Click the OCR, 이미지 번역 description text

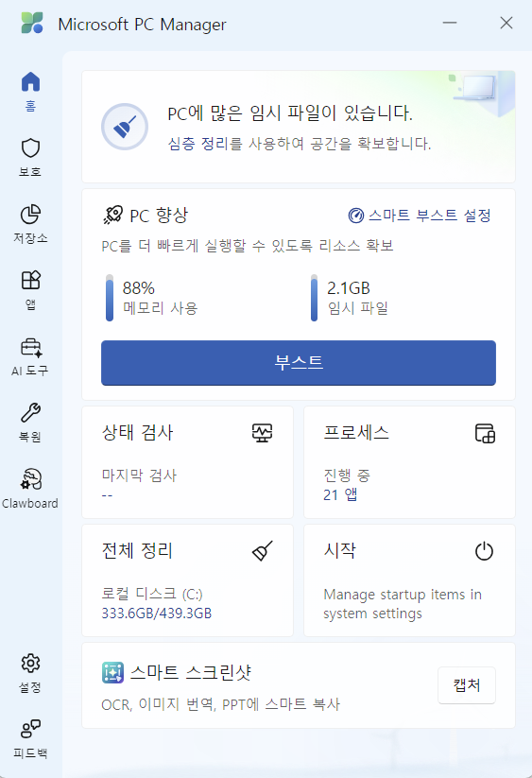pos(220,704)
